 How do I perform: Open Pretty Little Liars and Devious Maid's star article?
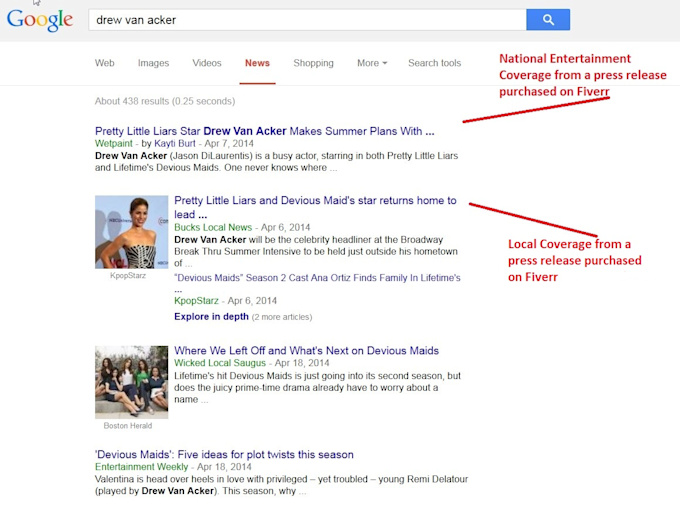[x=315, y=207]
